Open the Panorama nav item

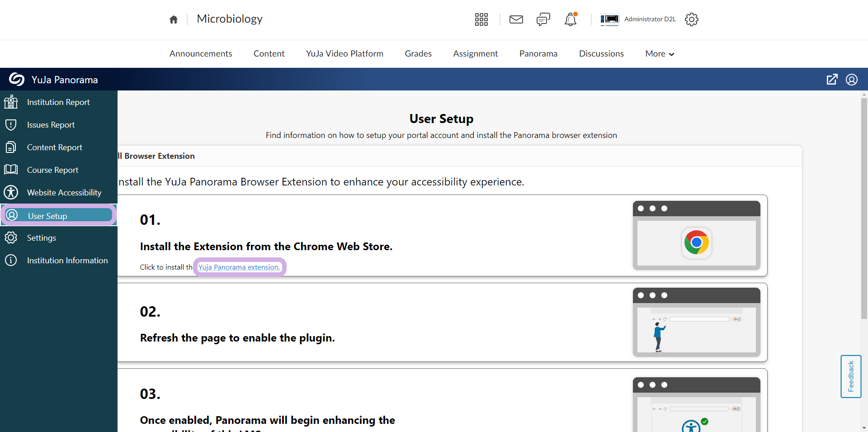[x=538, y=54]
